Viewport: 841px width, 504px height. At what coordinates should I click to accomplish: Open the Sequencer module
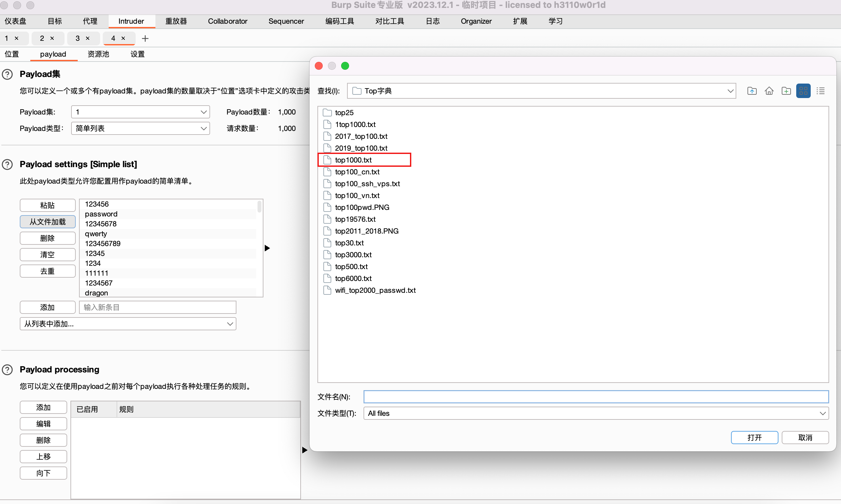(286, 21)
